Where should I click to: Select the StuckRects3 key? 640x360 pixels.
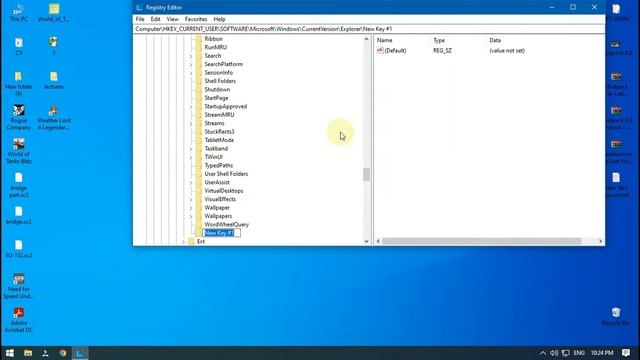(219, 132)
